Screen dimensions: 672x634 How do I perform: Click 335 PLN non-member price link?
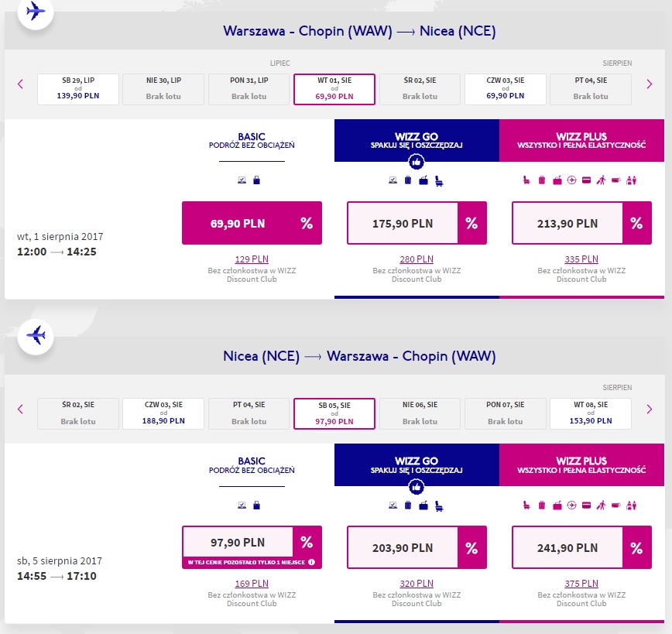tap(581, 259)
